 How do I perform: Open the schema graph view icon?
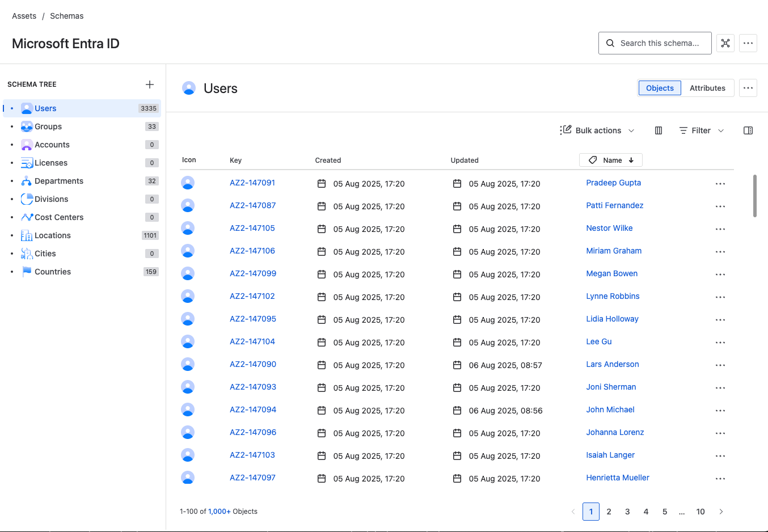[725, 43]
